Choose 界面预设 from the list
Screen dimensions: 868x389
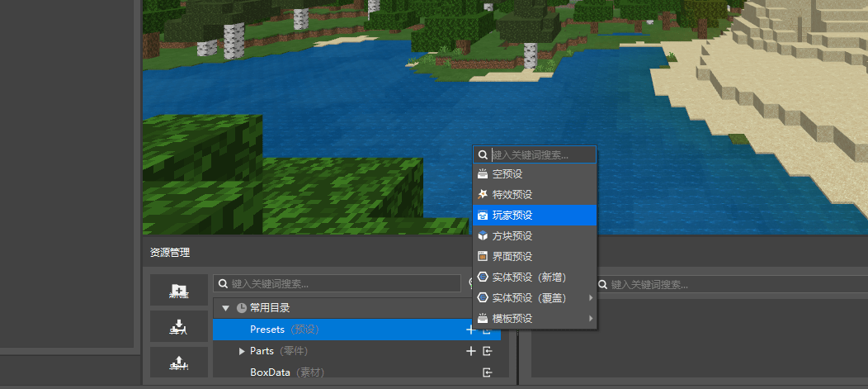(534, 257)
